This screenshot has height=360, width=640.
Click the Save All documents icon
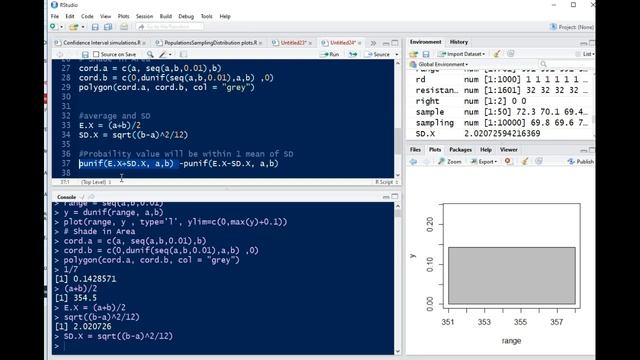(108, 27)
